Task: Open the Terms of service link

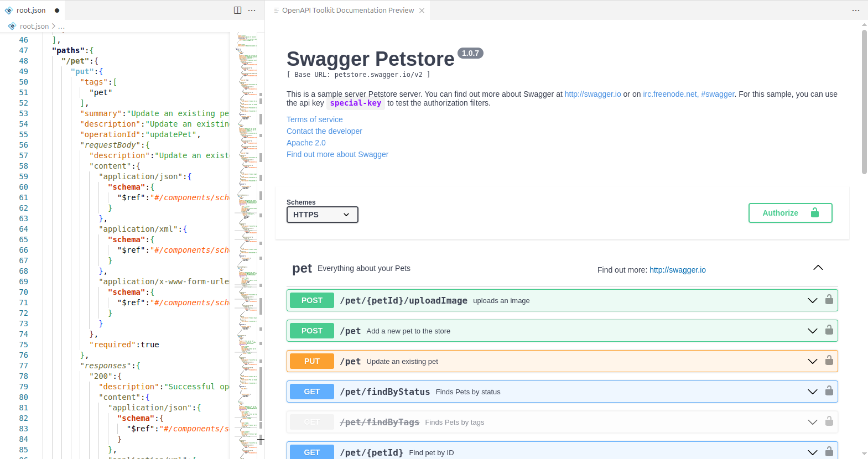Action: click(x=314, y=119)
